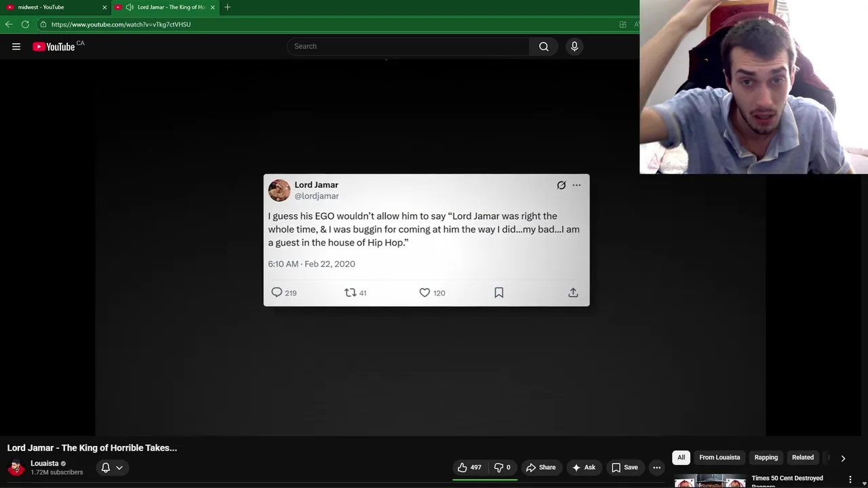Select the Lord Jamar video tab
The width and height of the screenshot is (868, 488).
coord(165,7)
